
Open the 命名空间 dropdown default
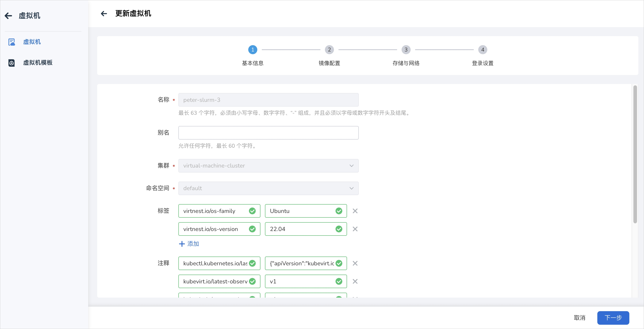tap(268, 188)
